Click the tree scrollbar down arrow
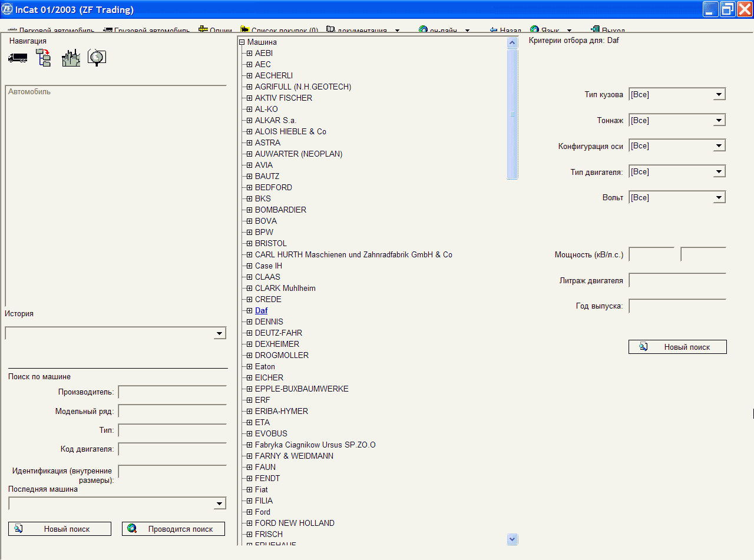The height and width of the screenshot is (560, 754). click(512, 539)
